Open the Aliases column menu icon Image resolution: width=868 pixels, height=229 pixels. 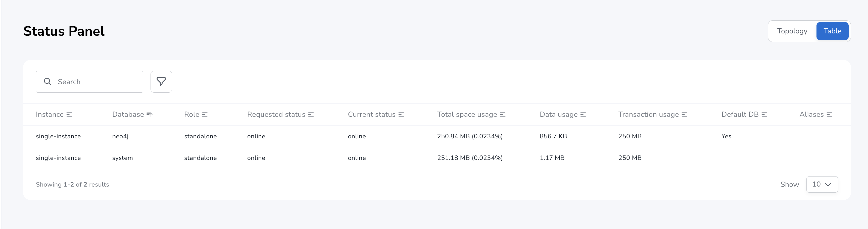pyautogui.click(x=829, y=114)
